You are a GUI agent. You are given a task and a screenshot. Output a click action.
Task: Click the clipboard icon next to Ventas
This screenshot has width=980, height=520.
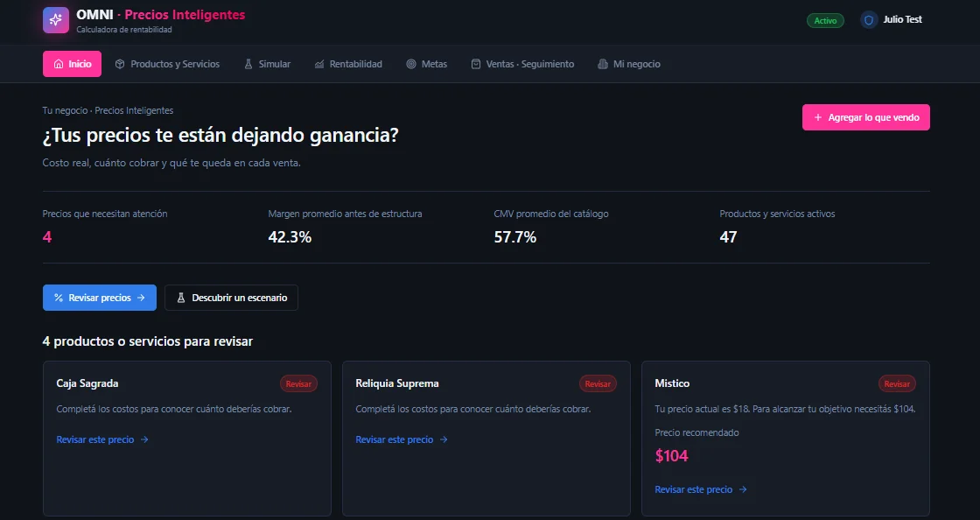476,64
